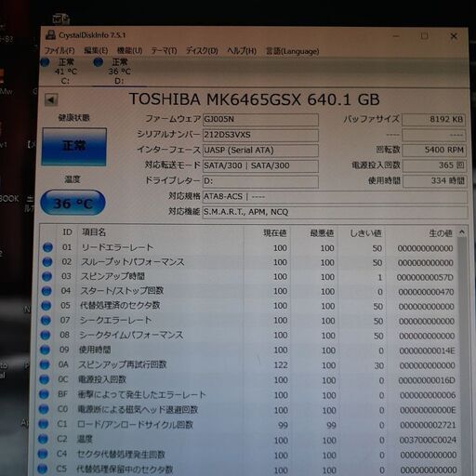Click the blue 正常 health status button

coord(74,147)
